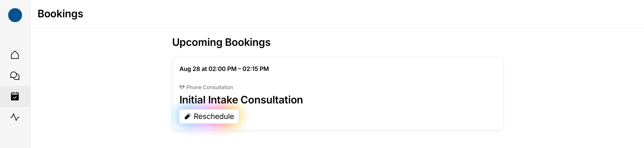This screenshot has height=148, width=644.
Task: Click empty space inside the booking card
Action: 400,100
